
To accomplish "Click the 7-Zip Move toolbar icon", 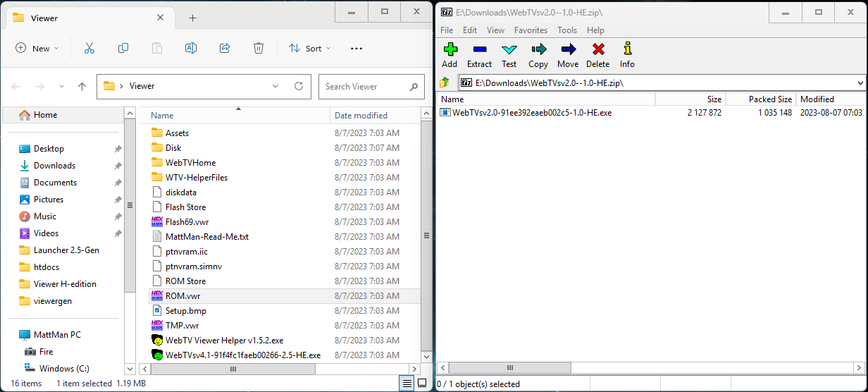I will coord(568,55).
